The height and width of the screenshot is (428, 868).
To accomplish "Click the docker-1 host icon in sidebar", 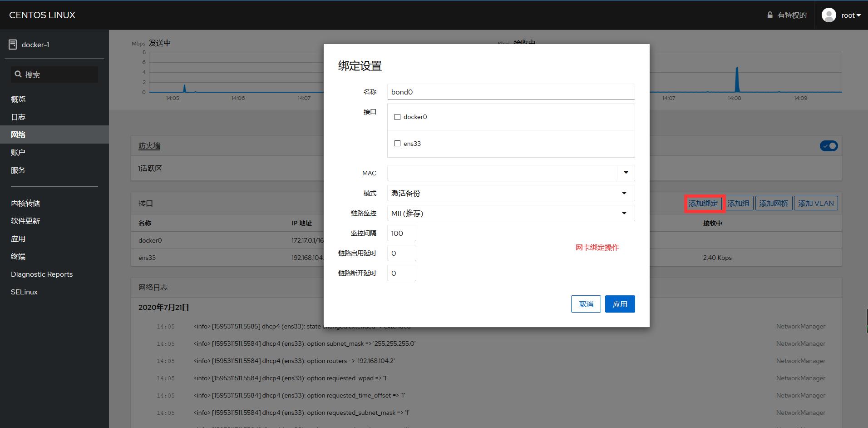I will (x=13, y=44).
